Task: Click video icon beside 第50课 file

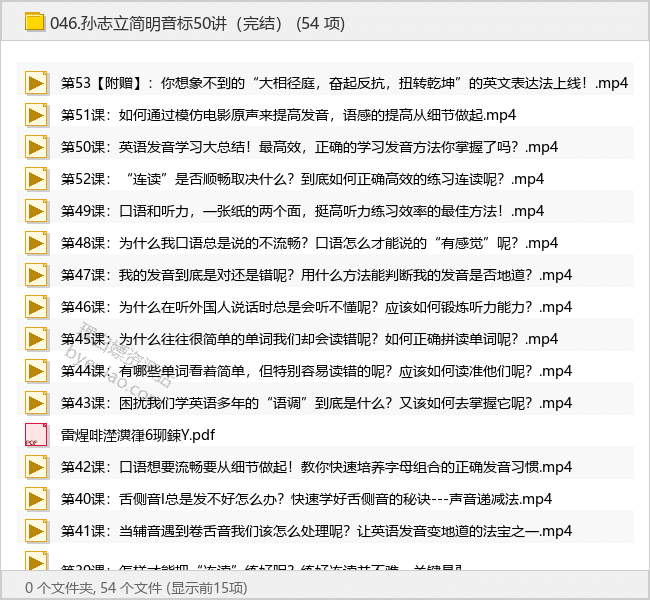Action: (36, 147)
